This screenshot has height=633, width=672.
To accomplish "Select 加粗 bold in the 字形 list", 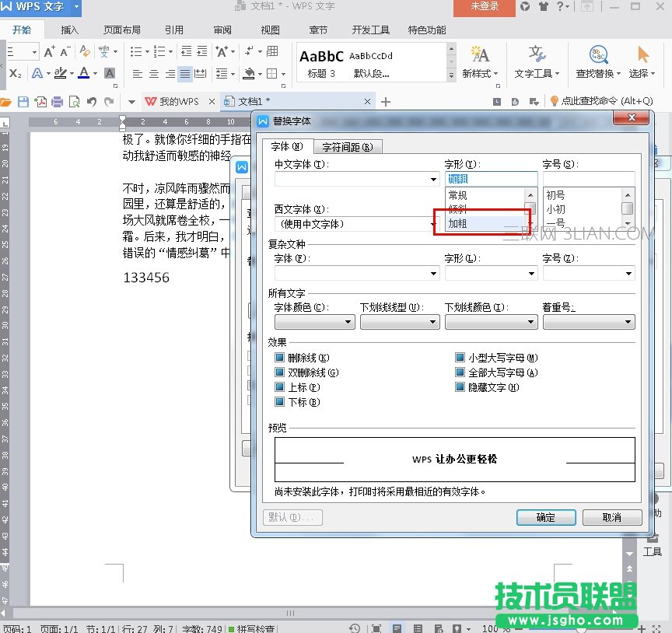I will (458, 223).
